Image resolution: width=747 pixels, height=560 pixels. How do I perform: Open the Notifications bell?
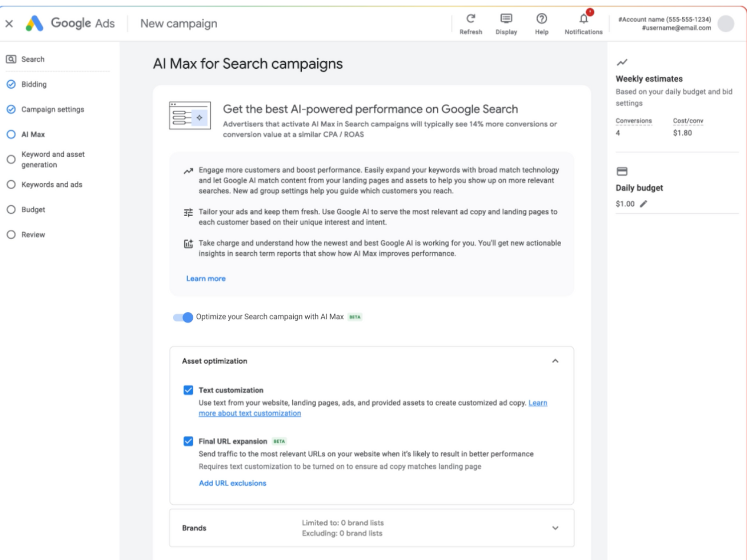tap(584, 19)
